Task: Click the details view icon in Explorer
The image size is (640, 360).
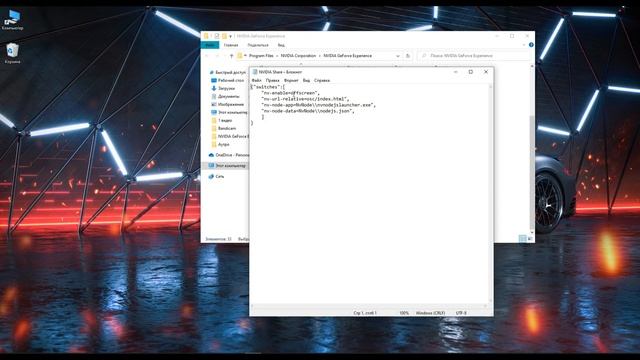Action: click(x=522, y=239)
